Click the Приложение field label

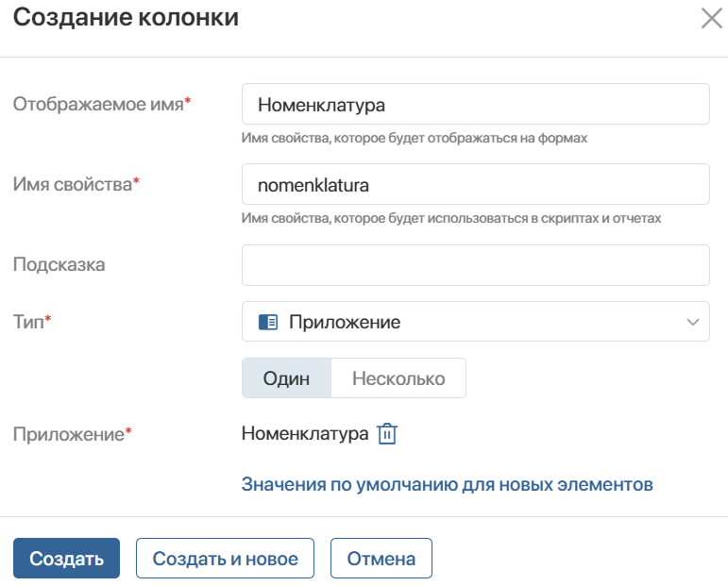(x=73, y=434)
